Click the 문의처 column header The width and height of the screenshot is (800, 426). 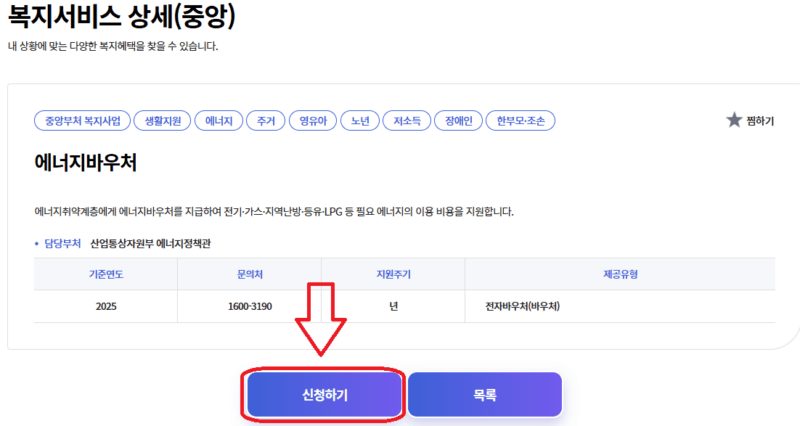coord(250,274)
